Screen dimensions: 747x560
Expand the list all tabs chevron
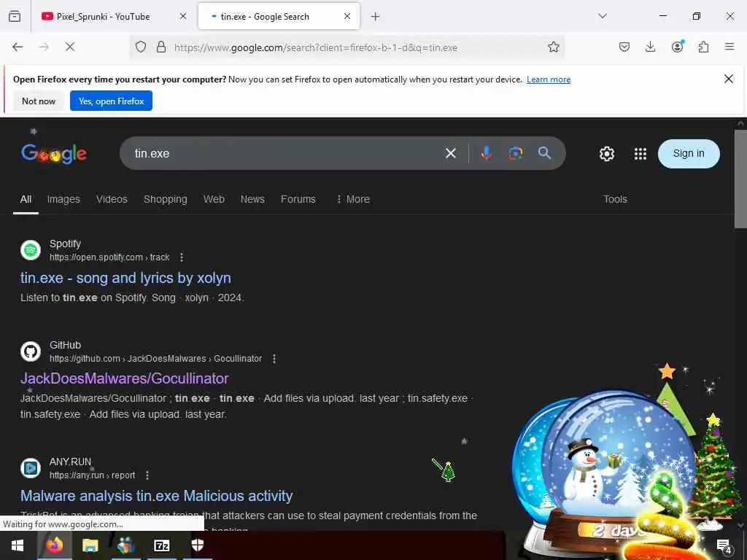603,16
